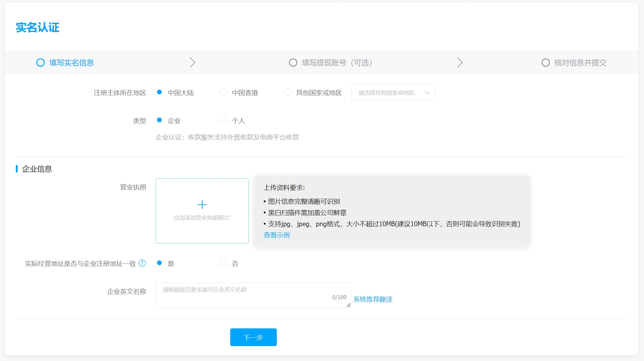This screenshot has width=644, height=361.
Task: Go to the 核对信息并提交 step tab
Action: [x=580, y=63]
